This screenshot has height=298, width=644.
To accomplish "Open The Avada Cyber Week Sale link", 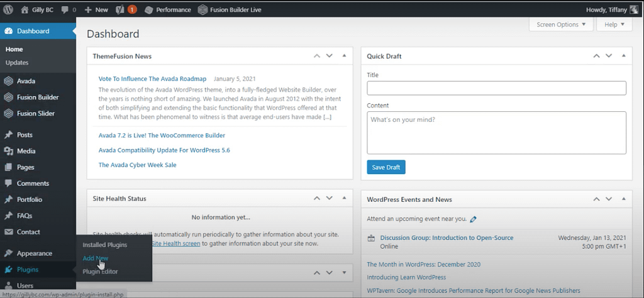I will 137,165.
